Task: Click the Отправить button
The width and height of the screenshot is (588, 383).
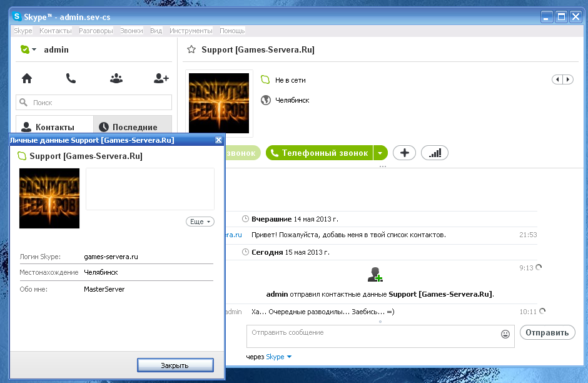Action: [547, 332]
